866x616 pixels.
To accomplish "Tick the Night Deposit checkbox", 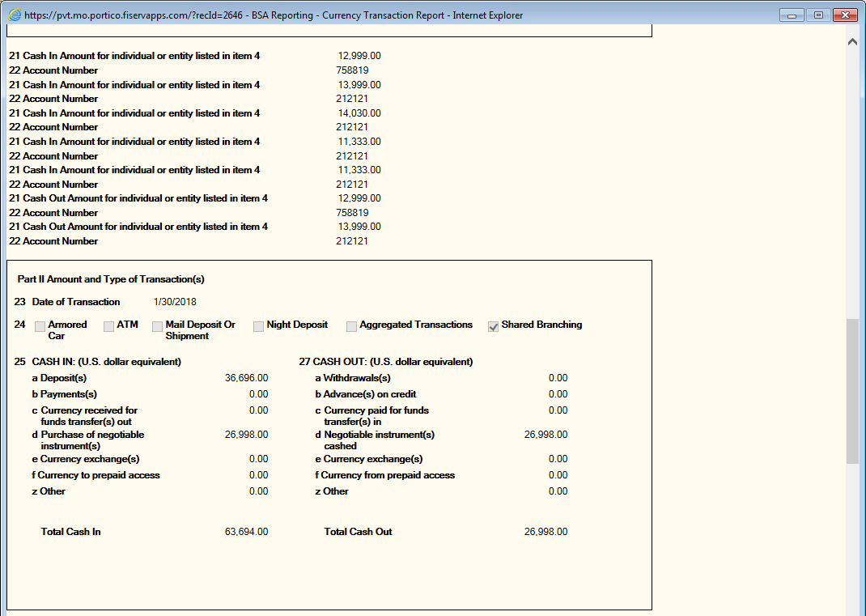I will [x=258, y=326].
